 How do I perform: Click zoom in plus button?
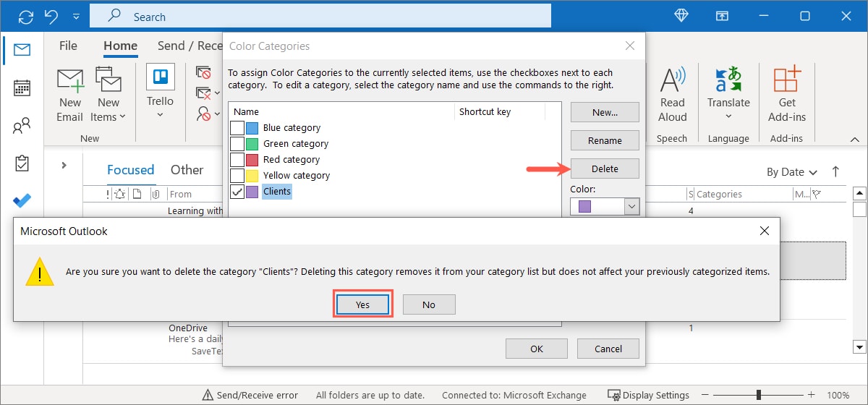[809, 395]
